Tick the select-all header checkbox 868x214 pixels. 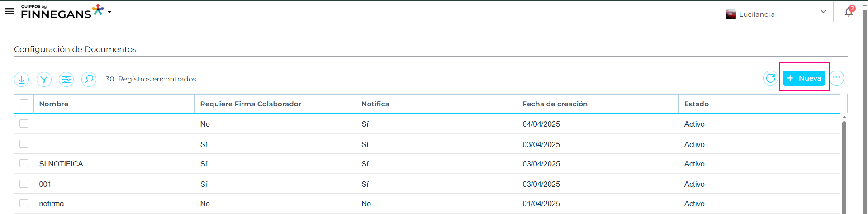point(24,103)
